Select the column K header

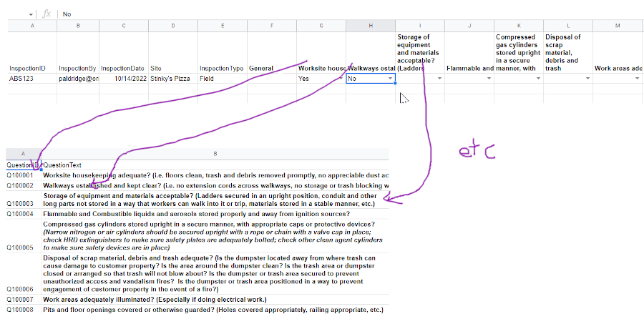518,26
